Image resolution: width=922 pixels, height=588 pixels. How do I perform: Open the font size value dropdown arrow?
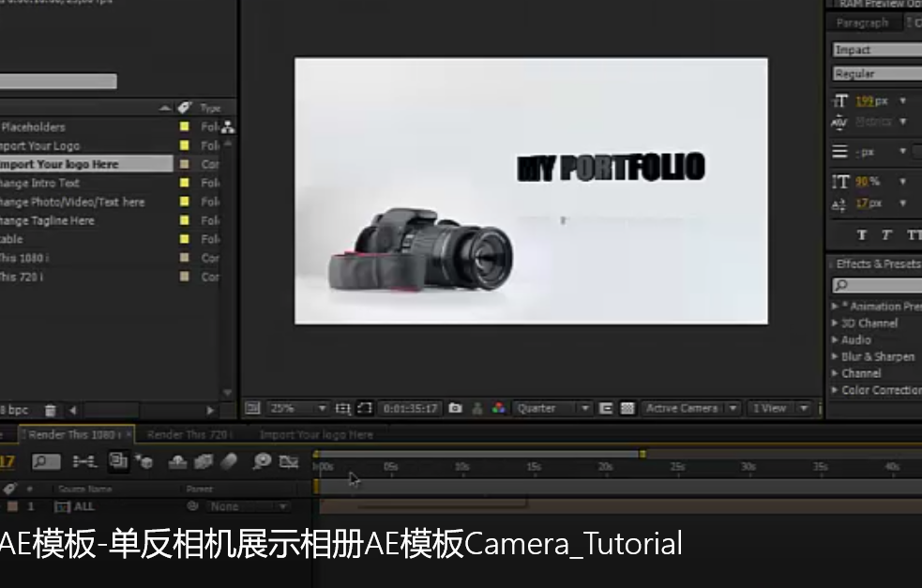[x=902, y=101]
